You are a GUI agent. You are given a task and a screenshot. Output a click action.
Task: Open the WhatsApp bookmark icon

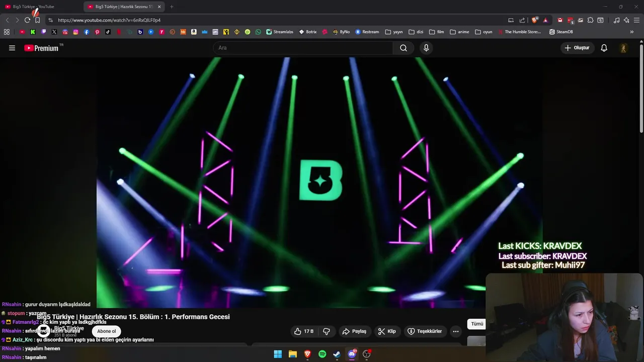[x=258, y=32]
